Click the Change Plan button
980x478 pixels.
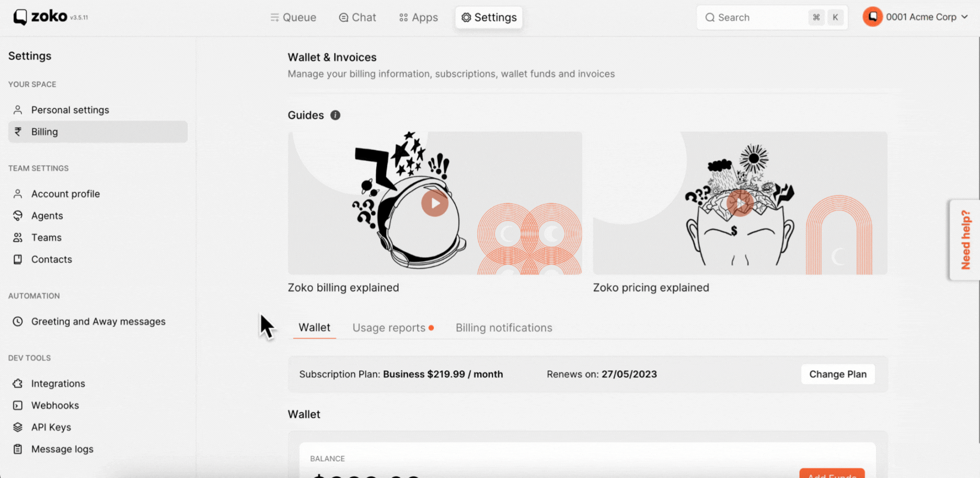pyautogui.click(x=838, y=374)
